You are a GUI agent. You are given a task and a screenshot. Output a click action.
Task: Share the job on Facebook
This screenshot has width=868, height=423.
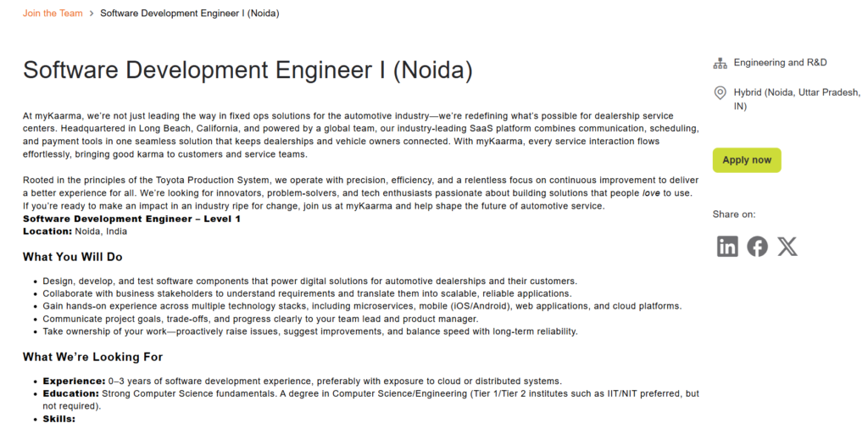pos(757,246)
